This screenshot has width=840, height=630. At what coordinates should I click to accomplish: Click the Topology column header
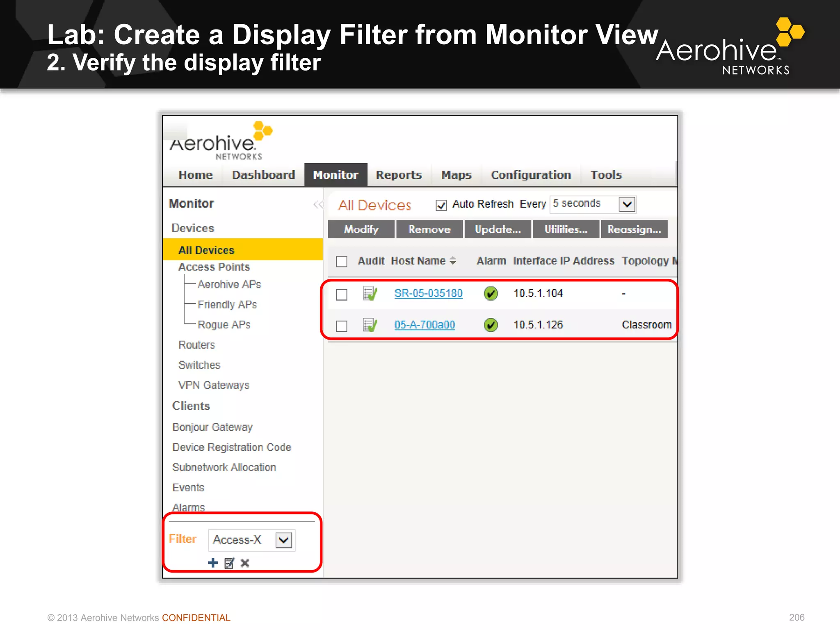(649, 261)
